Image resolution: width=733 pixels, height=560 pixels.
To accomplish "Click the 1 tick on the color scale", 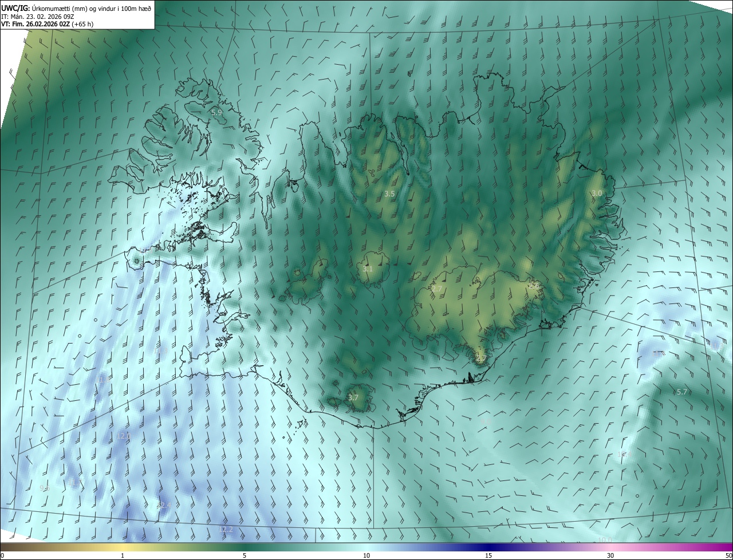I will [x=123, y=556].
